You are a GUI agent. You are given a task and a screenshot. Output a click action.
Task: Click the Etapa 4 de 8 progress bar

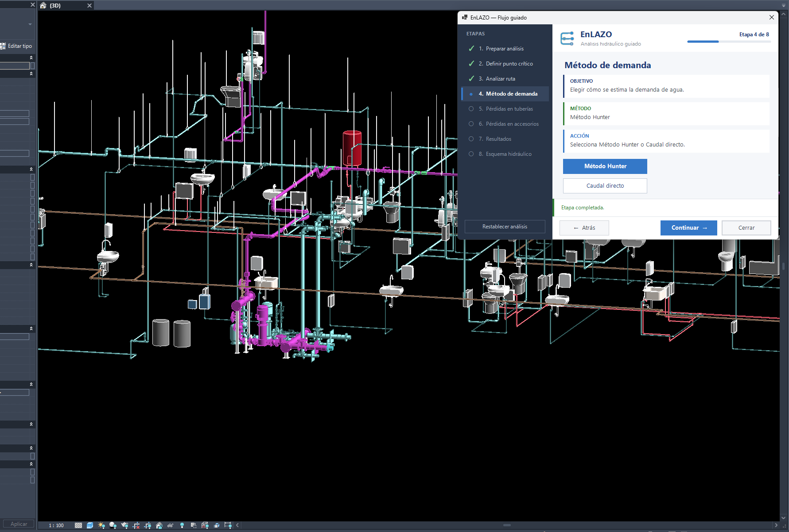coord(729,42)
